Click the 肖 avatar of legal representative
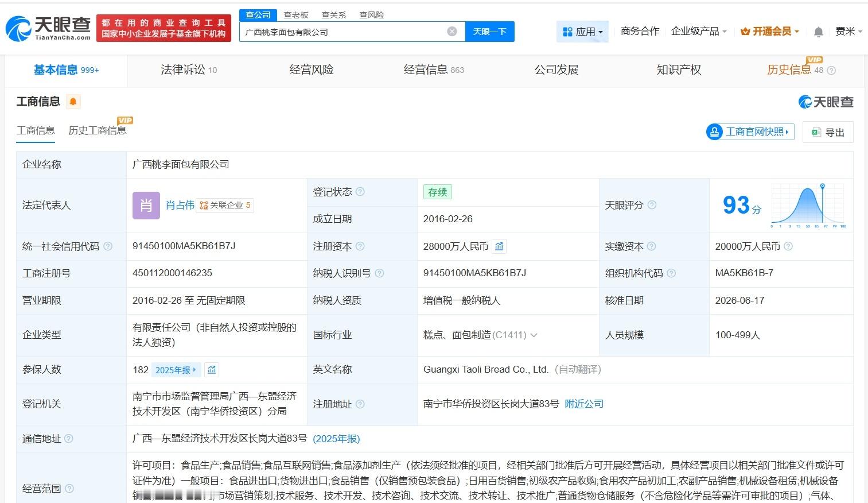Image resolution: width=868 pixels, height=503 pixels. [146, 205]
